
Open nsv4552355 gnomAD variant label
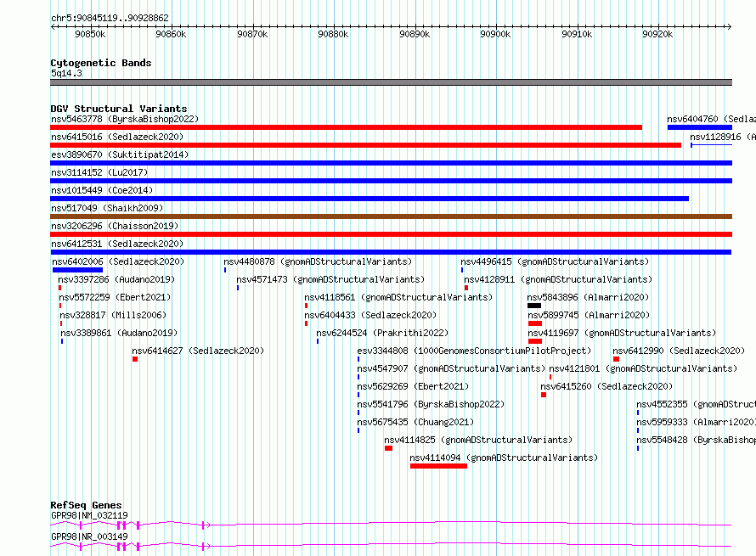[x=696, y=404]
